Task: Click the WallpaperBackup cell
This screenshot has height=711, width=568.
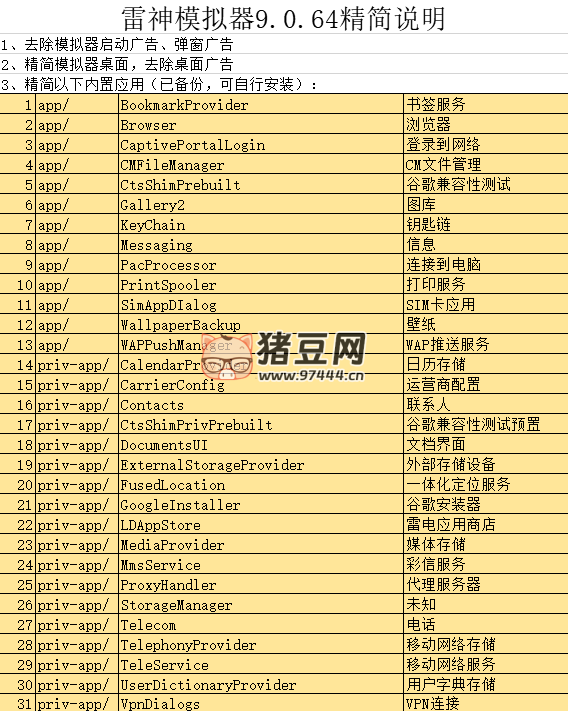Action: 261,324
